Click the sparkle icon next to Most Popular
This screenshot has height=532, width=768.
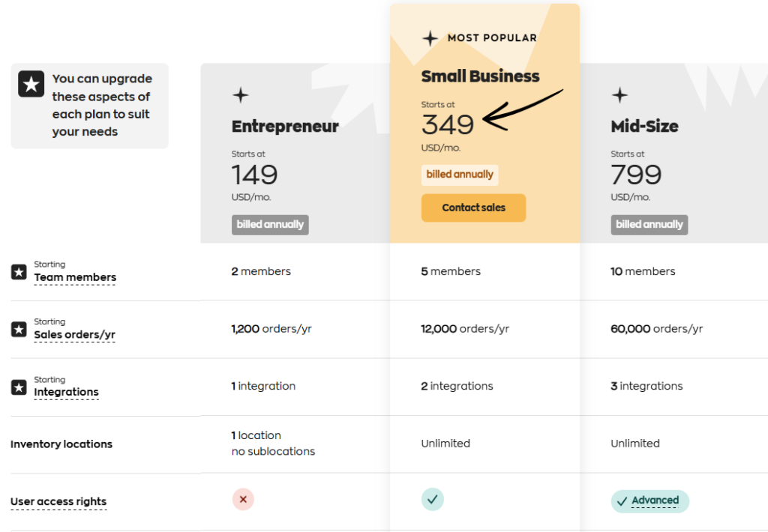pos(430,38)
